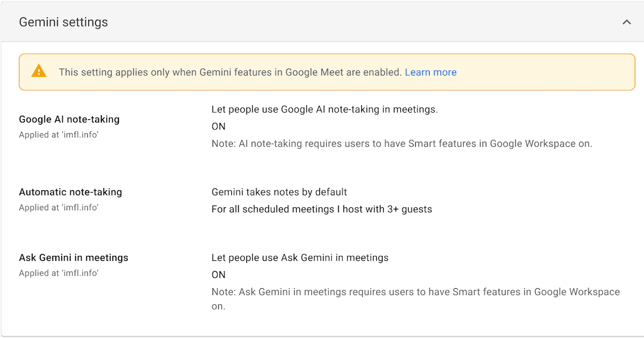Click 'Let people use Google AI note-taking' description
This screenshot has height=338, width=644.
[x=324, y=109]
